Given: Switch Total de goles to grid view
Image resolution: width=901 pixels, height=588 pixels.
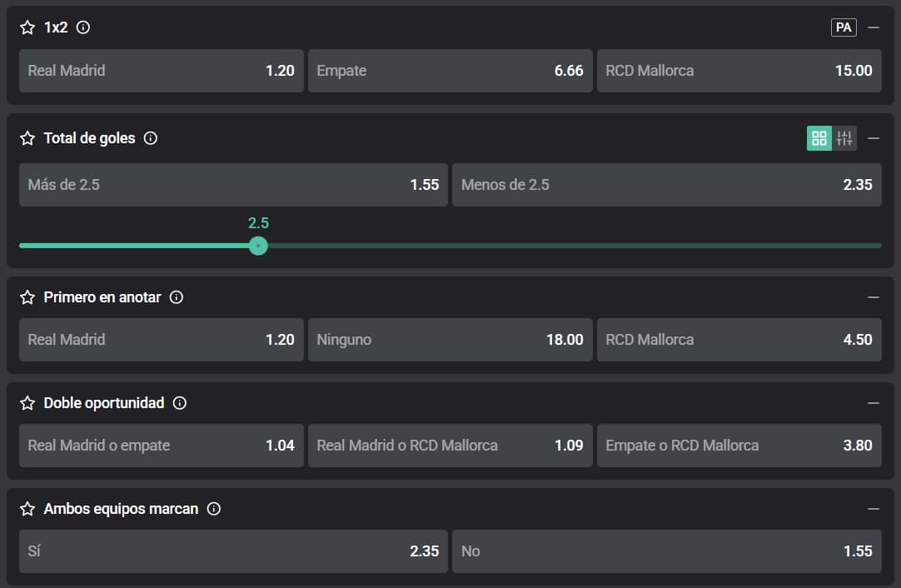Looking at the screenshot, I should click(819, 138).
